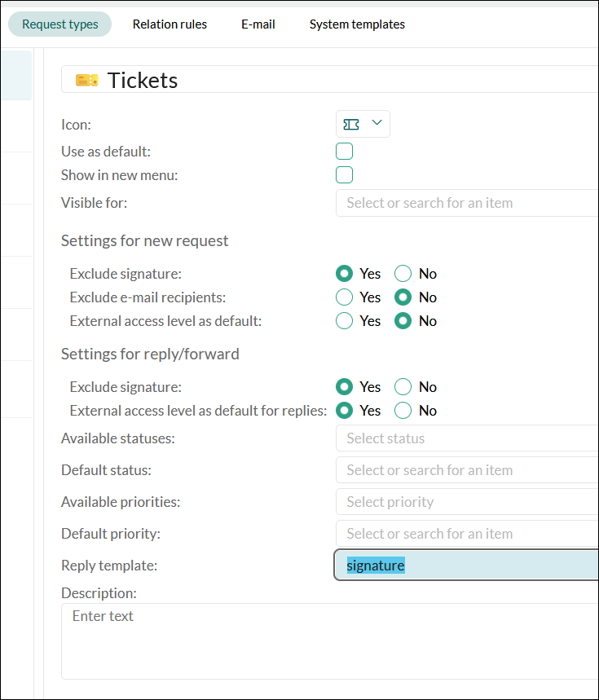
Task: Expand the Icon dropdown chevron
Action: (377, 123)
